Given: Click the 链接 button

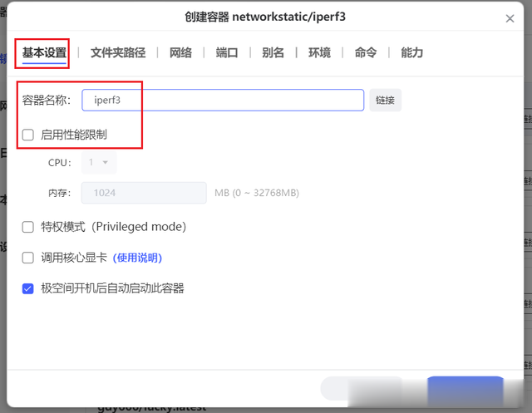Looking at the screenshot, I should click(x=385, y=100).
